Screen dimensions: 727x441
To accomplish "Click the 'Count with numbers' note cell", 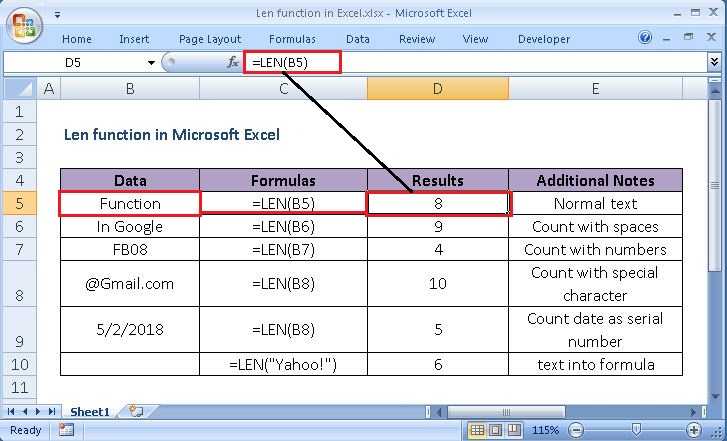I will (x=595, y=249).
